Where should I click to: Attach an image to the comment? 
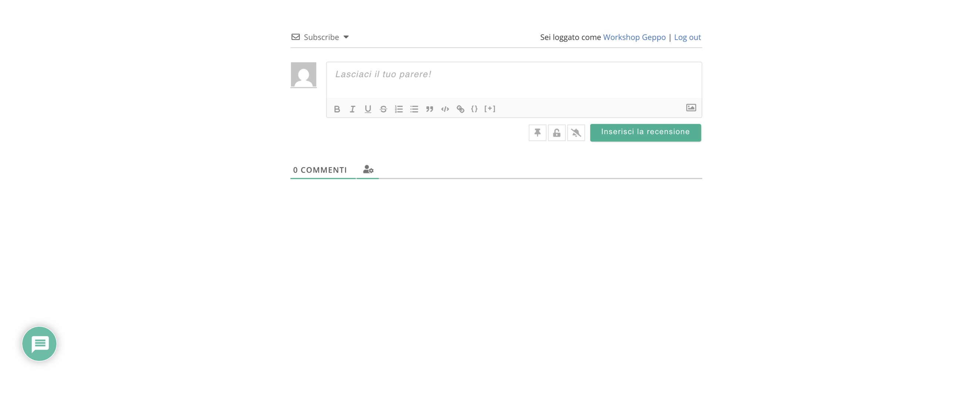click(x=691, y=108)
